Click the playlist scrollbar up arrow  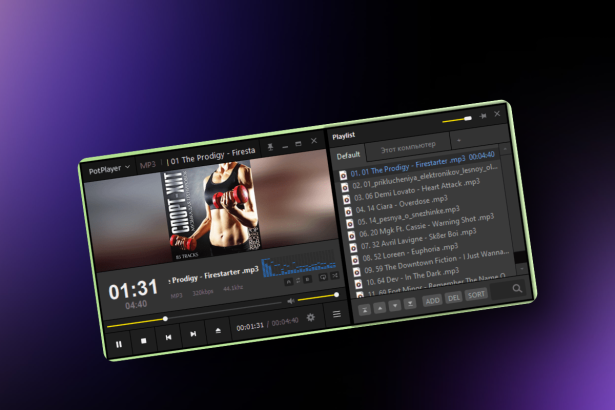(505, 149)
